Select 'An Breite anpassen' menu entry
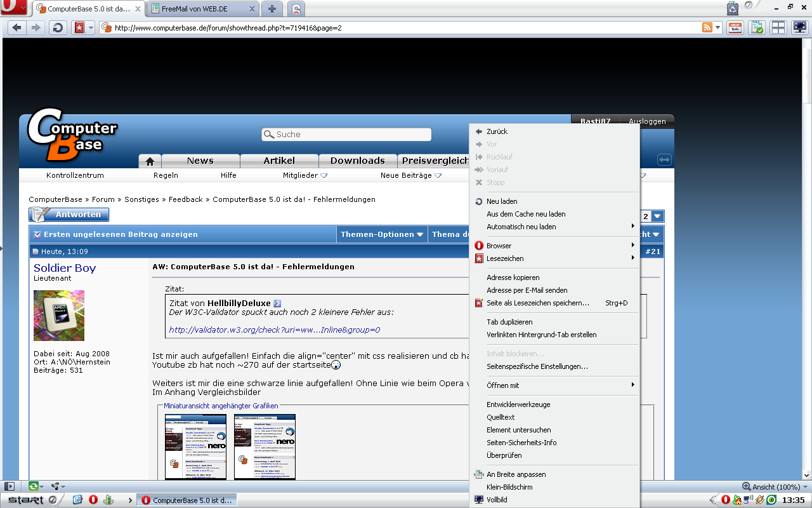This screenshot has width=812, height=508. (554, 474)
